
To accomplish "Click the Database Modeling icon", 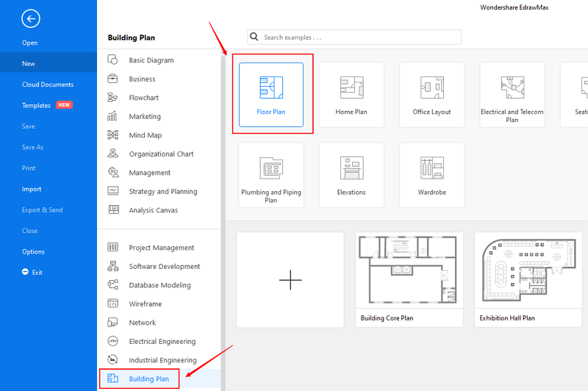I will click(x=113, y=284).
